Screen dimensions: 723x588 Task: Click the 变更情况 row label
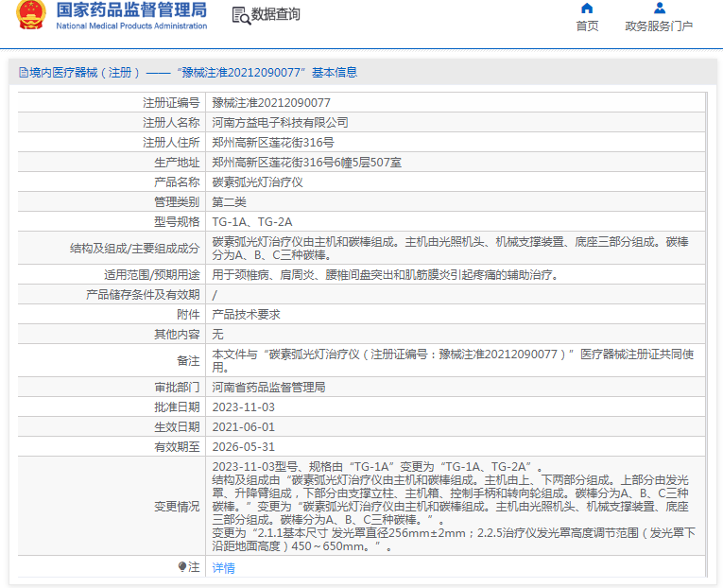tap(177, 507)
